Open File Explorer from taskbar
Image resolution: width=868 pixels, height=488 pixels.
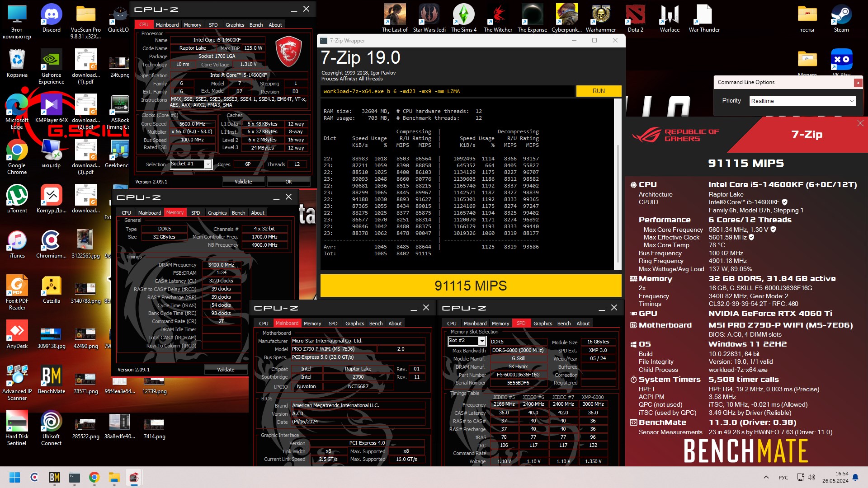(x=114, y=477)
